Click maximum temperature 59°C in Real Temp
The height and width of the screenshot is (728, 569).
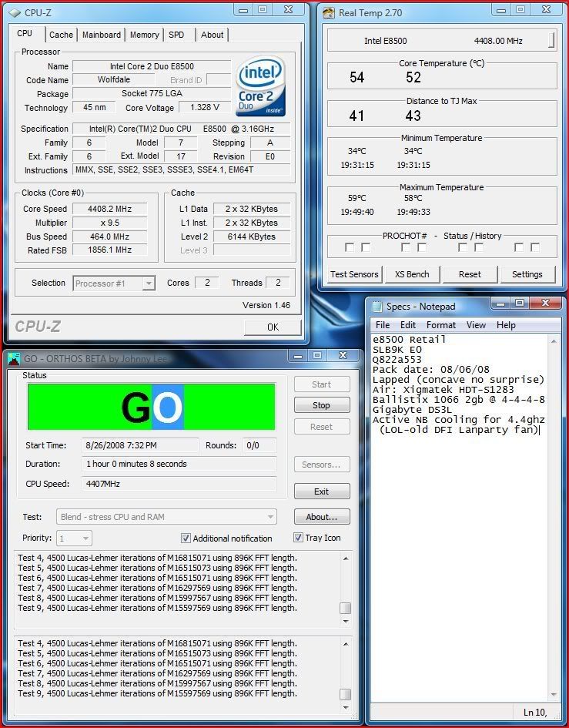coord(357,198)
